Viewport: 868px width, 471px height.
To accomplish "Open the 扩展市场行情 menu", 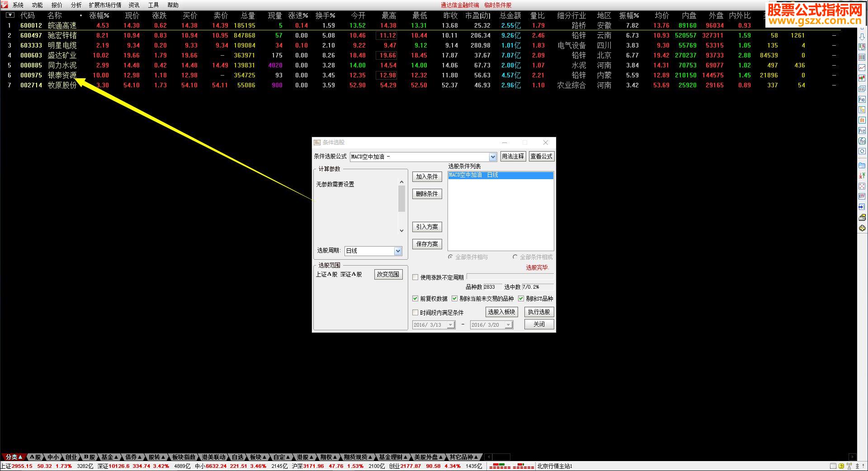I will pos(105,5).
